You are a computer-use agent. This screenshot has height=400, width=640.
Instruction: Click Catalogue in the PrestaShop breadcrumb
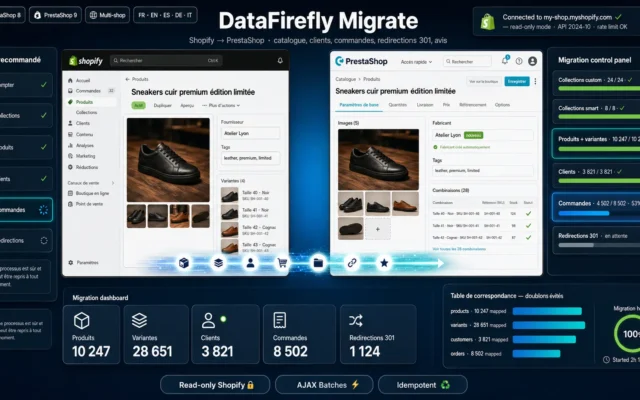coord(345,79)
